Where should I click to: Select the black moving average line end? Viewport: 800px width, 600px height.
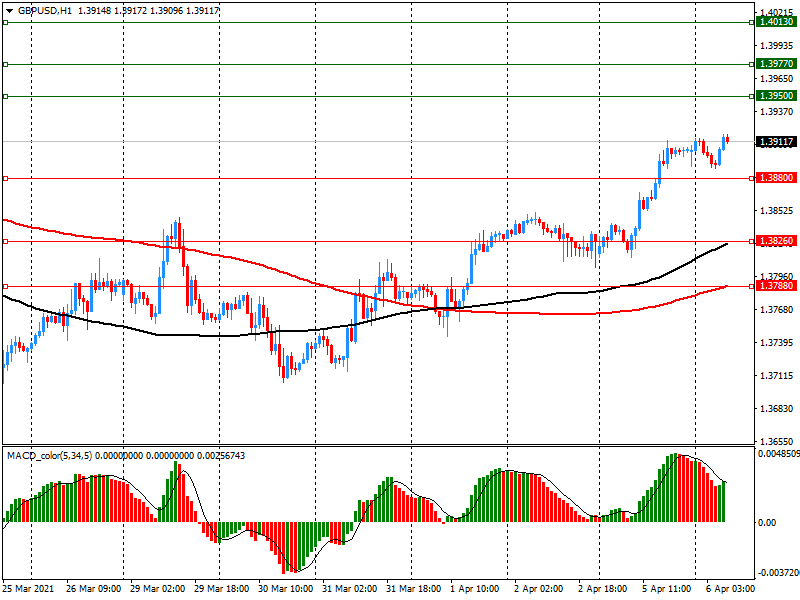[725, 243]
